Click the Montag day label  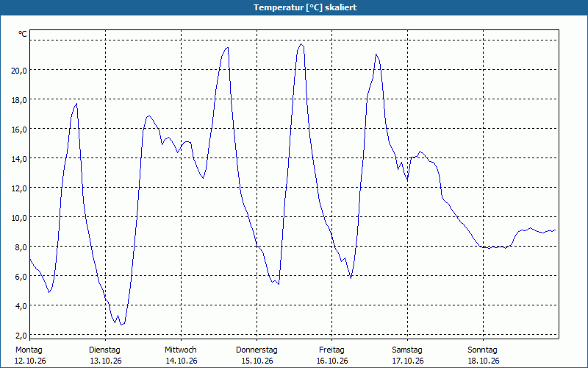pos(29,350)
